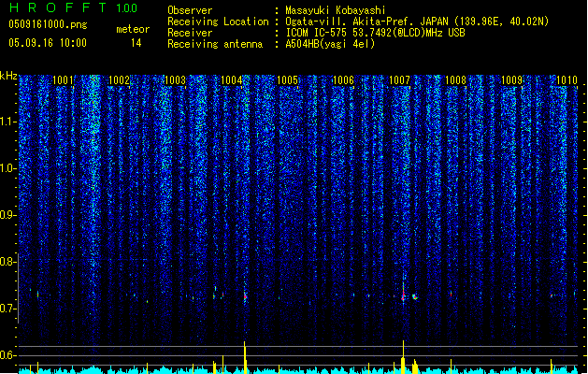588x374 pixels.
Task: Click the 0.8 kHz frequency tick label
Action: tap(8, 262)
